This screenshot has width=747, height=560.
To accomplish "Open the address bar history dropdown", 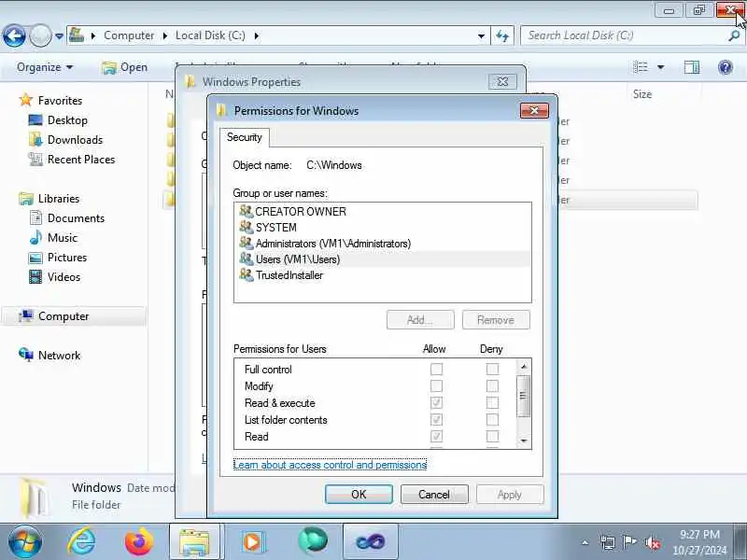I will 481,35.
